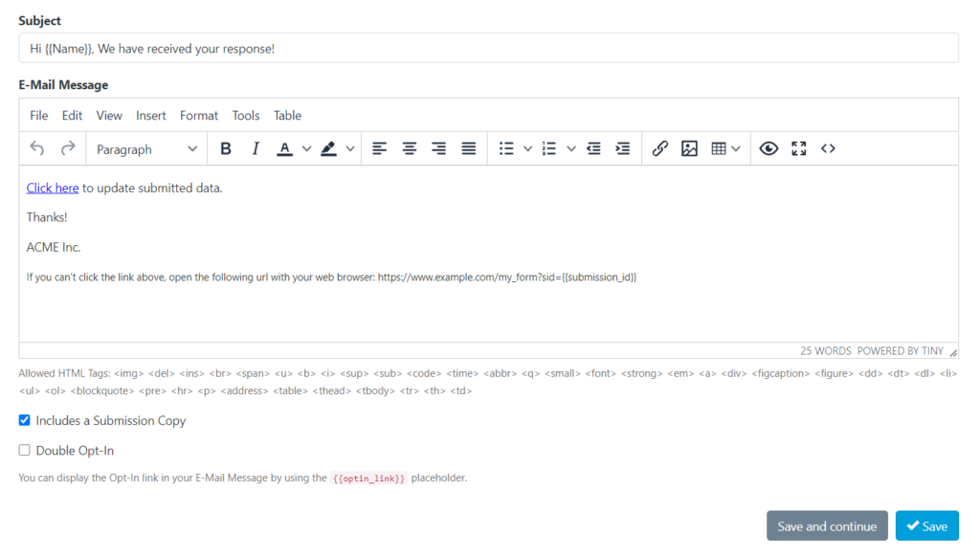Switch the editor to fullscreen mode

[x=799, y=148]
